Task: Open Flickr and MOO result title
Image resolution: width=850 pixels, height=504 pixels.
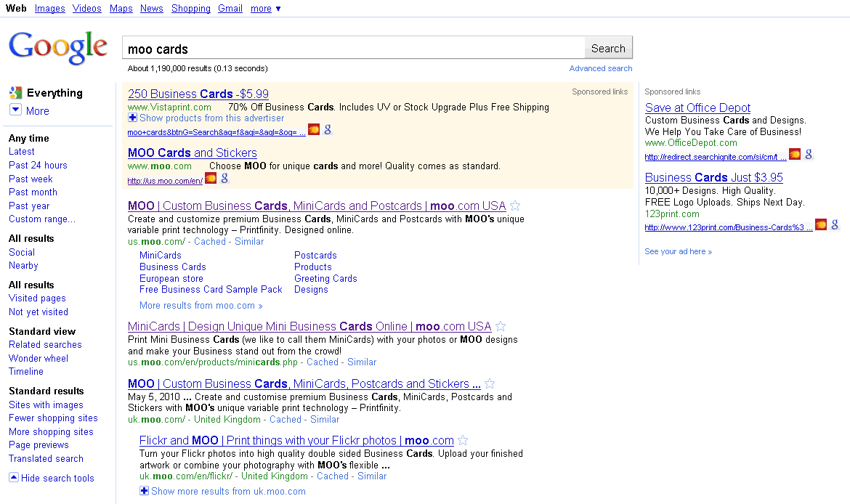Action: point(296,441)
